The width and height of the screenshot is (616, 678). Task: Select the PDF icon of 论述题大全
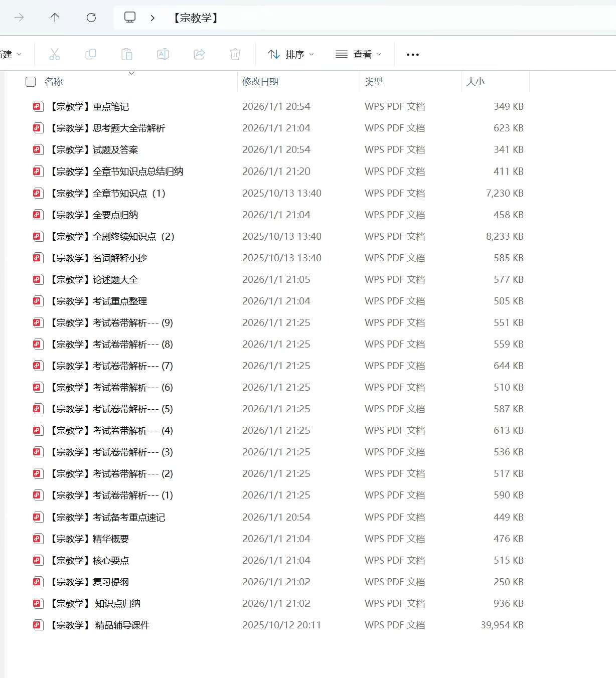(38, 279)
